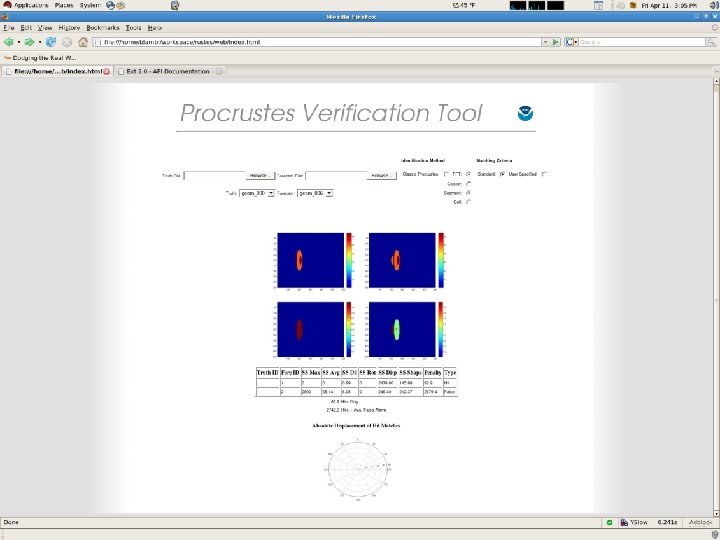Click Browse button for Forecast File

[x=382, y=176]
